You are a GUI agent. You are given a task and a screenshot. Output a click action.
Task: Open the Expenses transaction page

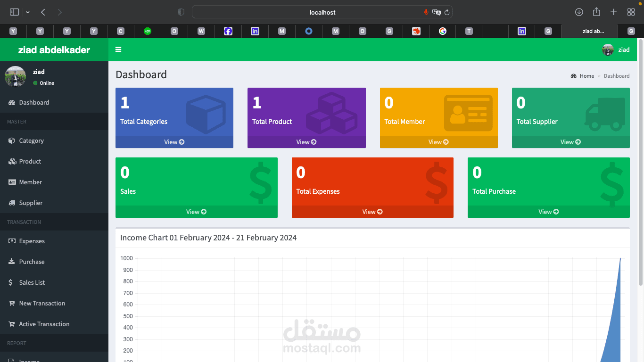point(32,241)
